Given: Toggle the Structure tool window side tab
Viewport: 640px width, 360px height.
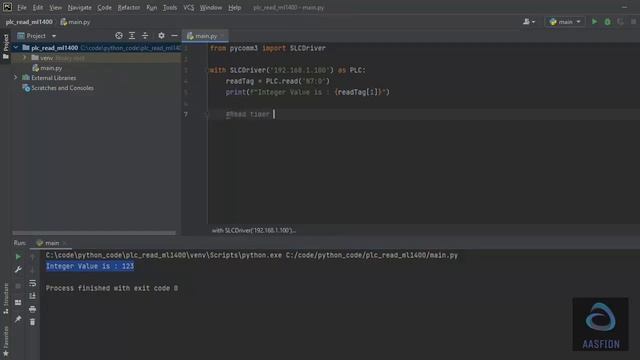Looking at the screenshot, I should click(6, 298).
